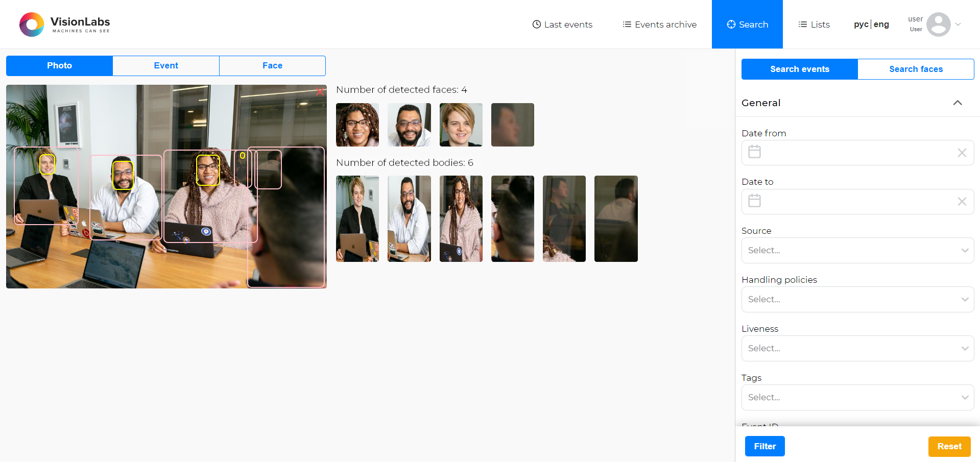
Task: Open the Last events clock icon
Action: point(536,24)
